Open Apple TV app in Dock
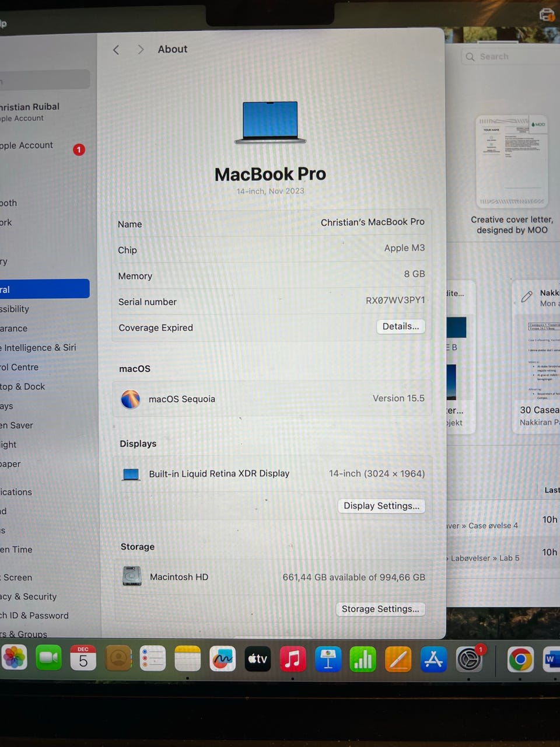The image size is (560, 747). click(x=257, y=659)
